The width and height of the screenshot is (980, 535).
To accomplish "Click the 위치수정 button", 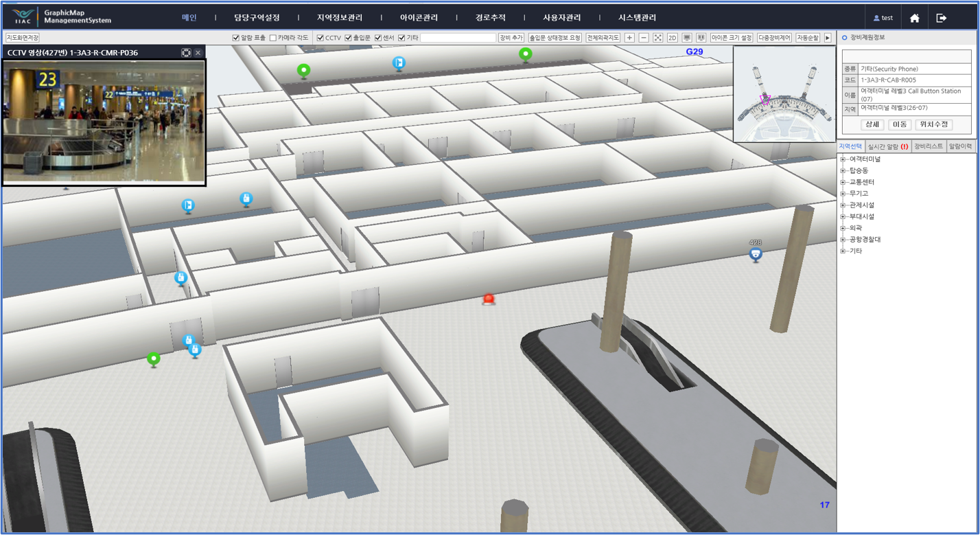I will [933, 124].
